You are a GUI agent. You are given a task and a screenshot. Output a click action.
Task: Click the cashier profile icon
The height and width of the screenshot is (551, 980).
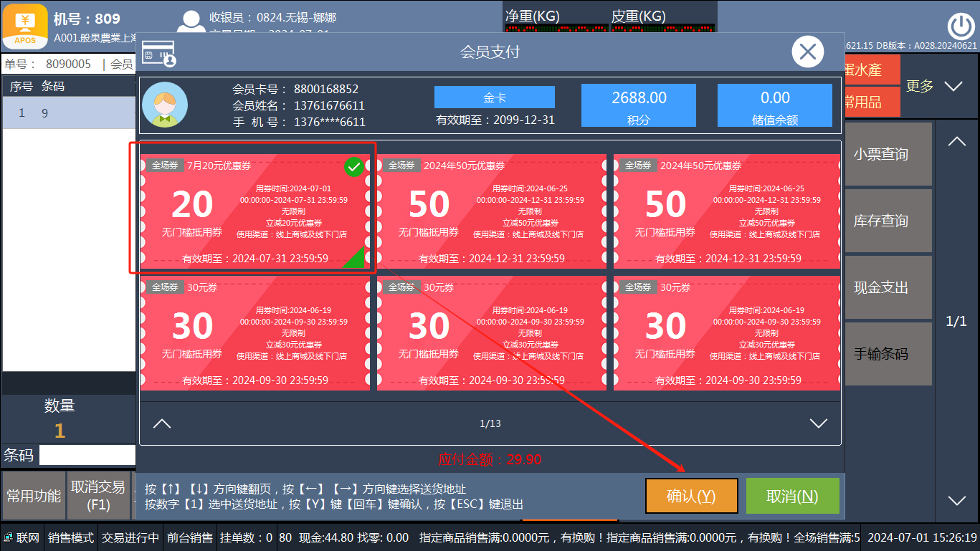(190, 21)
